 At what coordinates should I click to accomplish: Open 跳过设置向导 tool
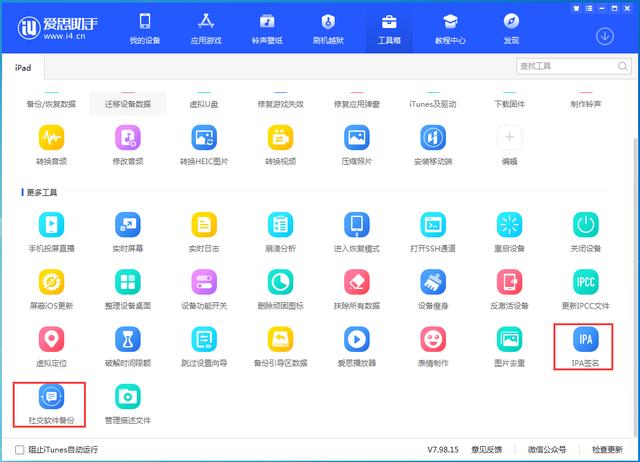point(204,339)
